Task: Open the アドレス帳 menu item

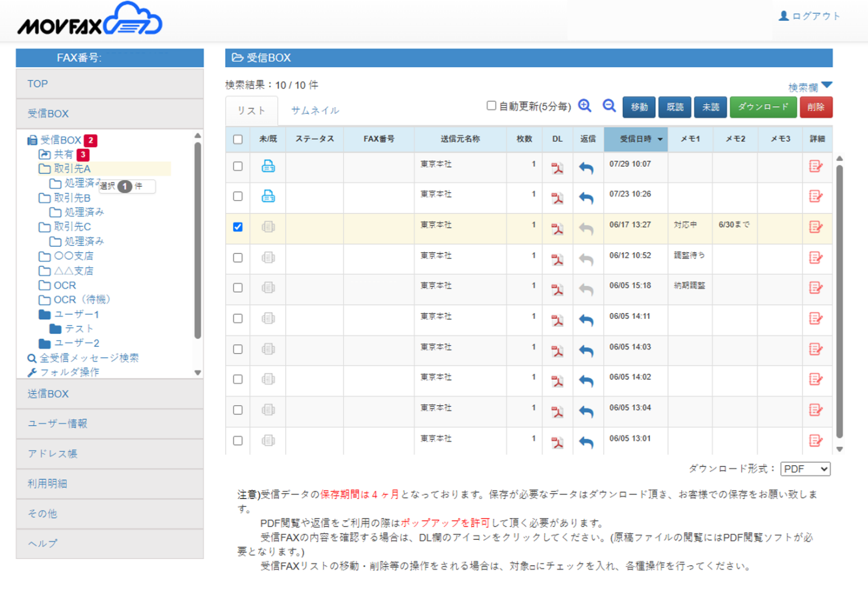Action: point(110,454)
